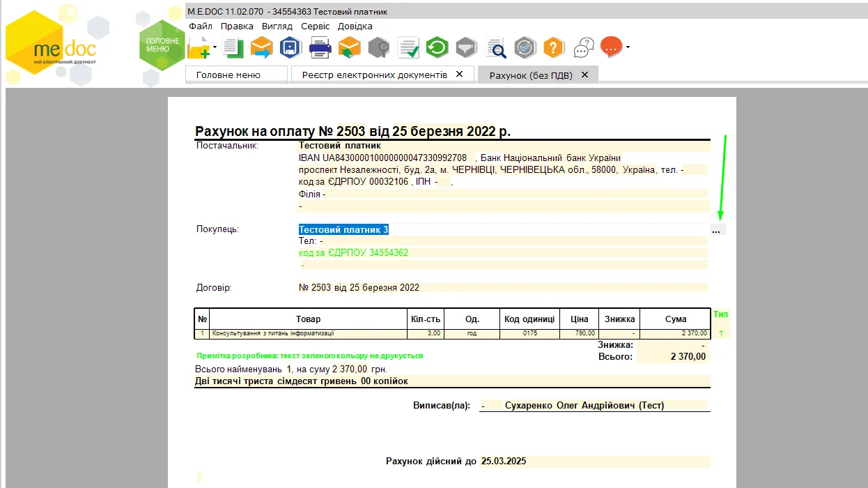Select the Консультування з питань інформатизації row cell
This screenshot has width=868, height=488.
pyautogui.click(x=308, y=333)
